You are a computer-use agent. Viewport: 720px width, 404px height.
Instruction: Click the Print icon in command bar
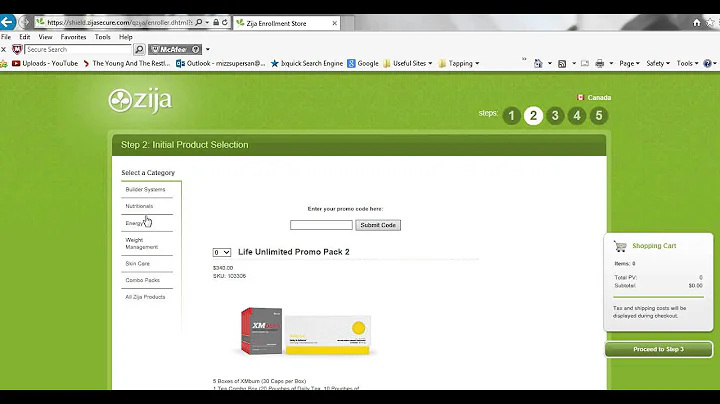point(599,63)
